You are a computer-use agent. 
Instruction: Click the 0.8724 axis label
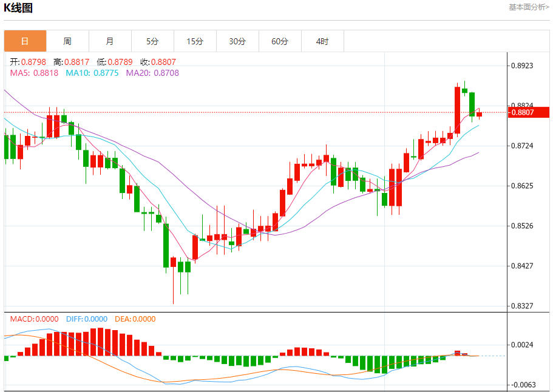point(522,146)
